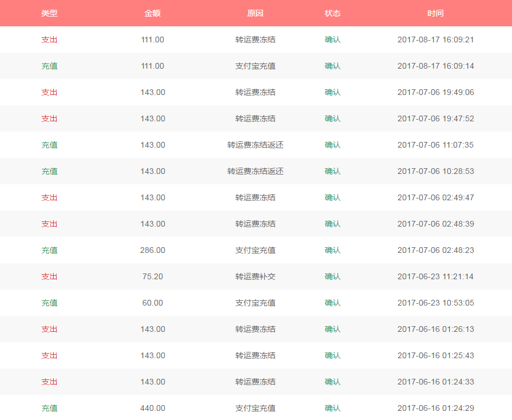Viewport: 512px width, 420px height.
Task: Select the timestamp 2017-07-06 10:28:53
Action: [435, 172]
